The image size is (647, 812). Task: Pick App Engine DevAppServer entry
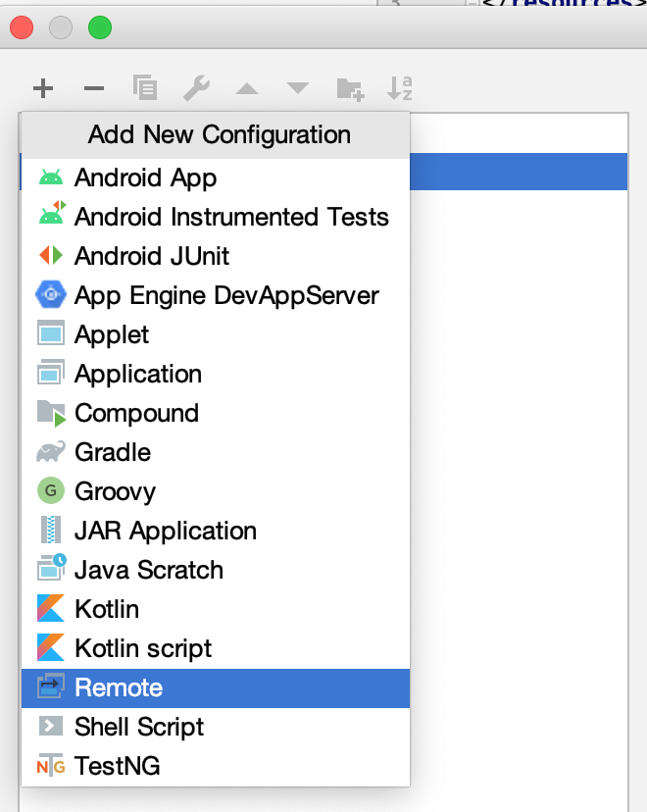[216, 295]
